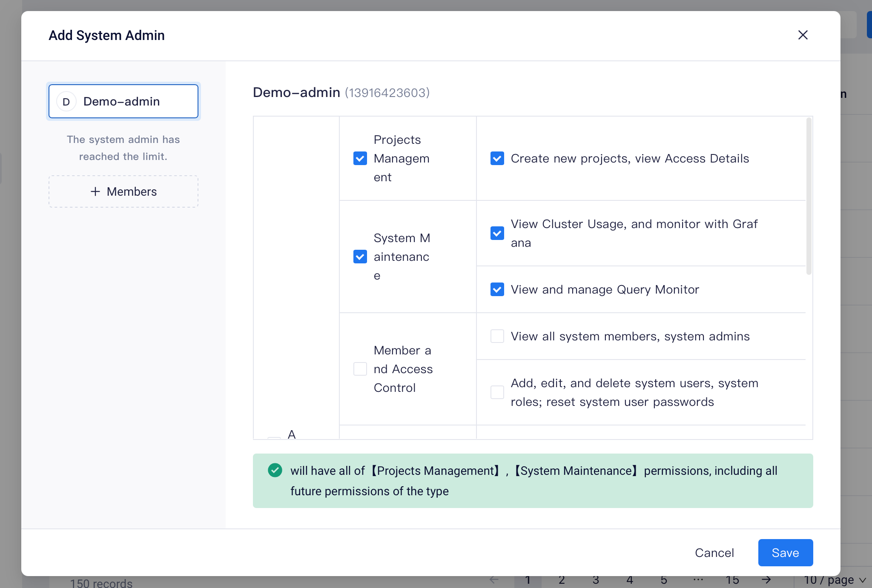Click the ellipsis in the pagination bar
Screen dimensions: 872x588
(698, 579)
